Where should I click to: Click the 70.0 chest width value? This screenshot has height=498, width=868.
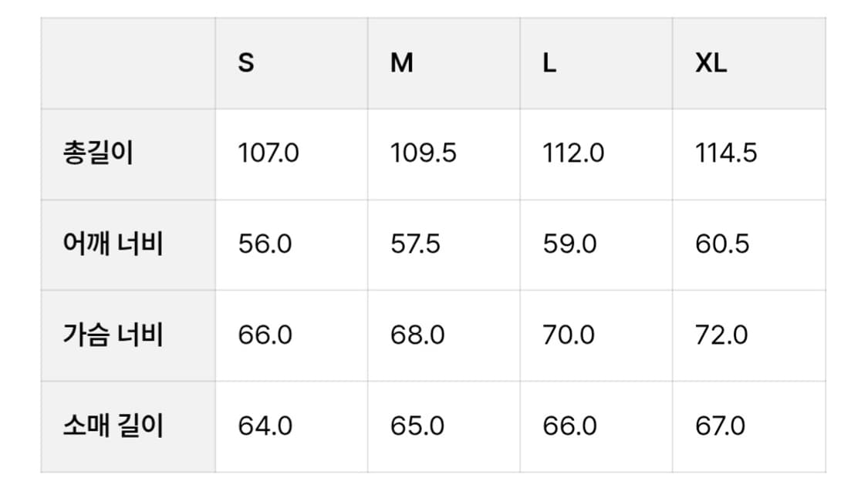point(569,335)
